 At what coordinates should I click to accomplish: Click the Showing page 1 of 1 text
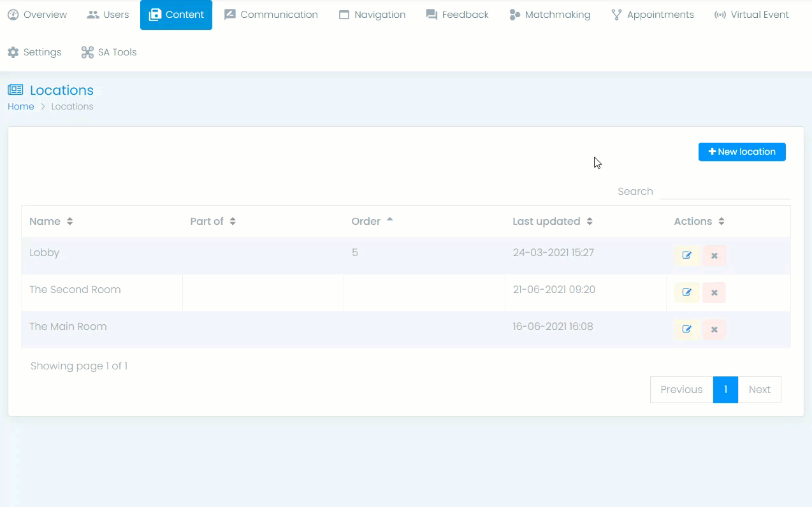79,366
